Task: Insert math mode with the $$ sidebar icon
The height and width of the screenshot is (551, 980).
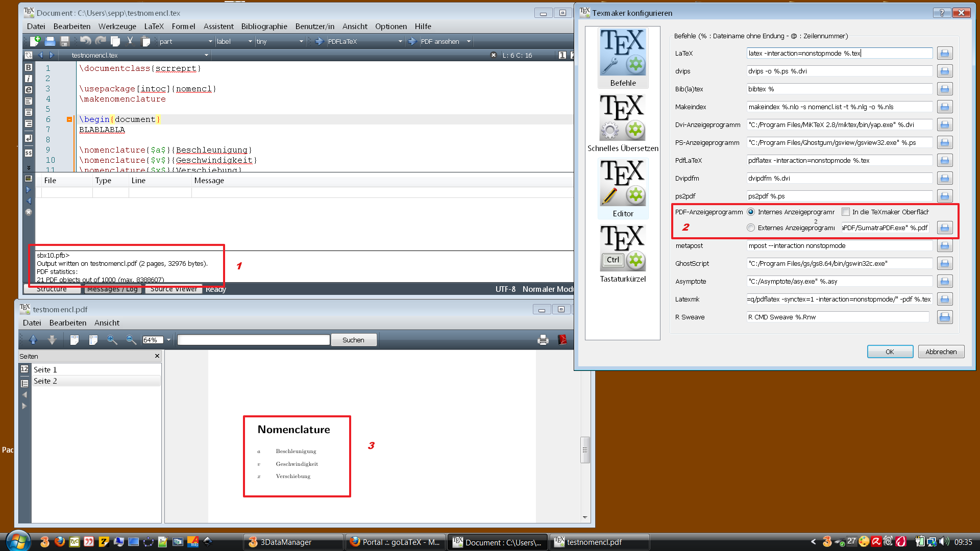Action: click(x=29, y=153)
